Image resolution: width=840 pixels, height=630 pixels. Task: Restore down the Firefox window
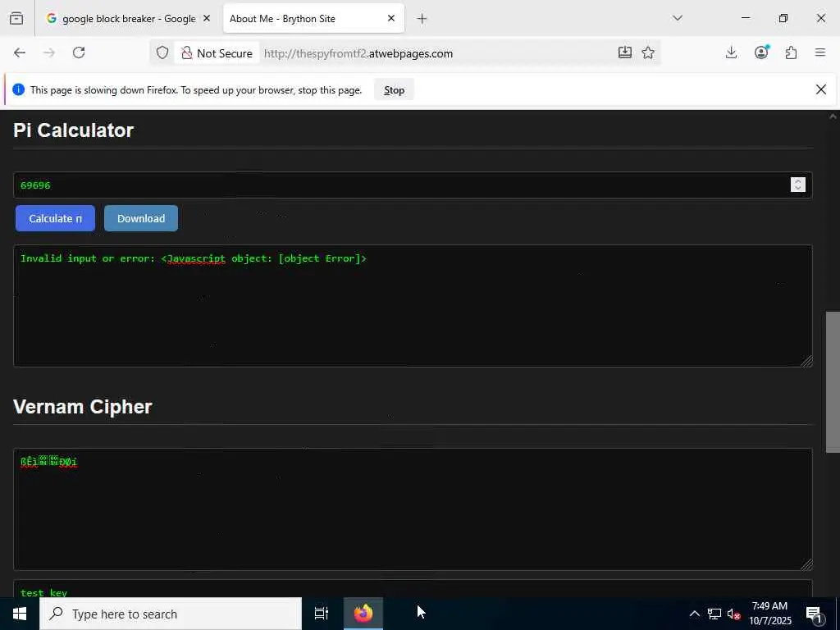783,18
